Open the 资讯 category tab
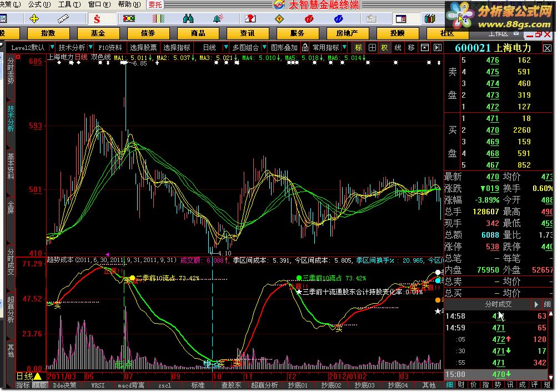This screenshot has width=557, height=392. (247, 33)
